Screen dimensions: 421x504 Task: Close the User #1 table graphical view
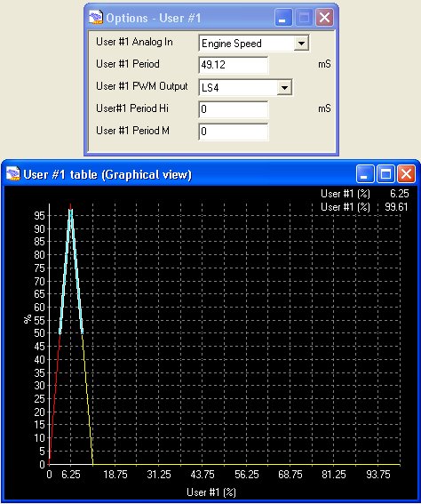pos(406,174)
